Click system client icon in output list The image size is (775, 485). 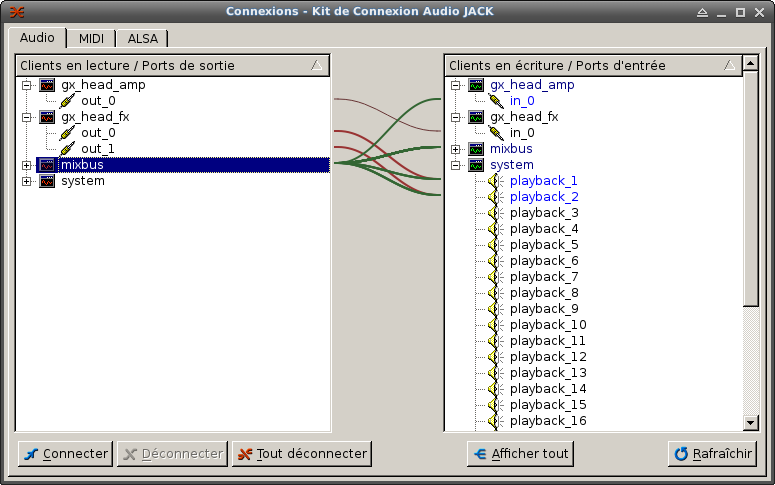(47, 181)
